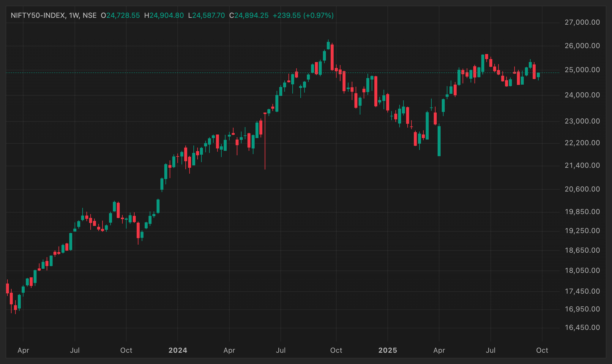
Task: Click the Jul label between Apr 2024 and Oct
Action: [x=281, y=350]
